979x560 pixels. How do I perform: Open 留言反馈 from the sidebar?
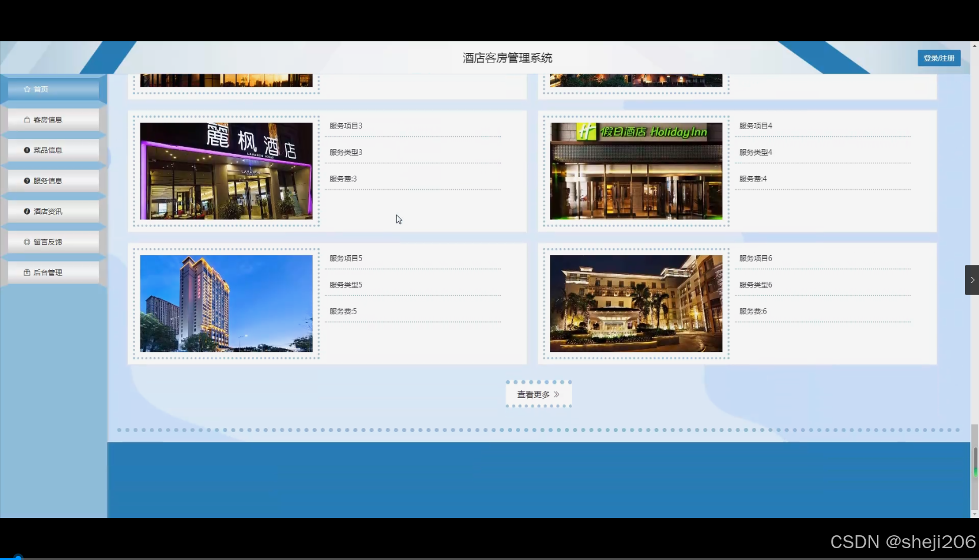pos(54,242)
